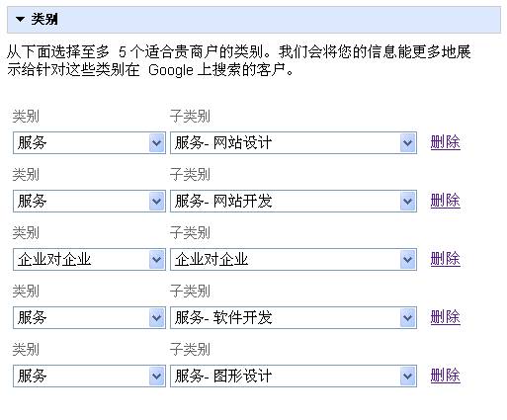507x420 pixels.
Task: Expand the 服务- 软件开发 subcategory dropdown arrow
Action: point(408,318)
